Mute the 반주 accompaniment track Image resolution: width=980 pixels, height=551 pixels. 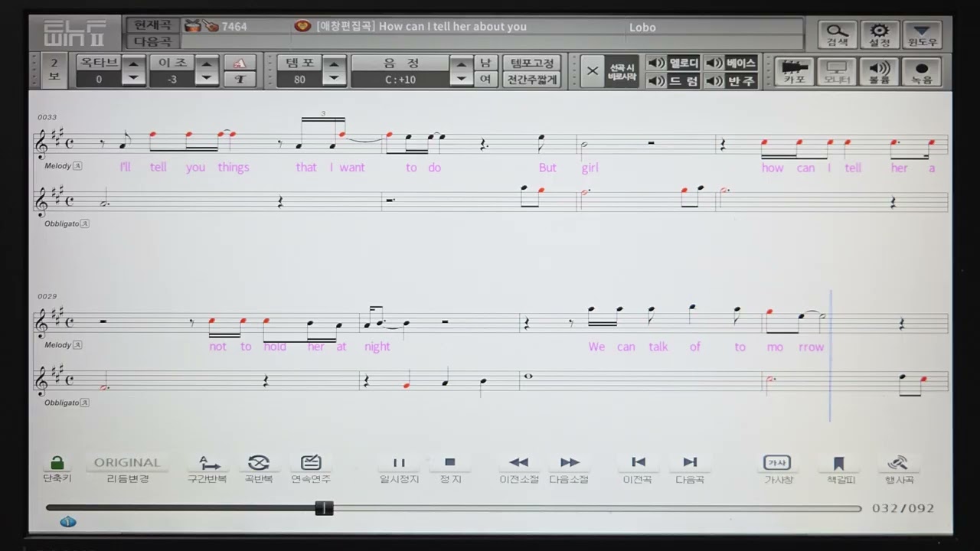[730, 80]
